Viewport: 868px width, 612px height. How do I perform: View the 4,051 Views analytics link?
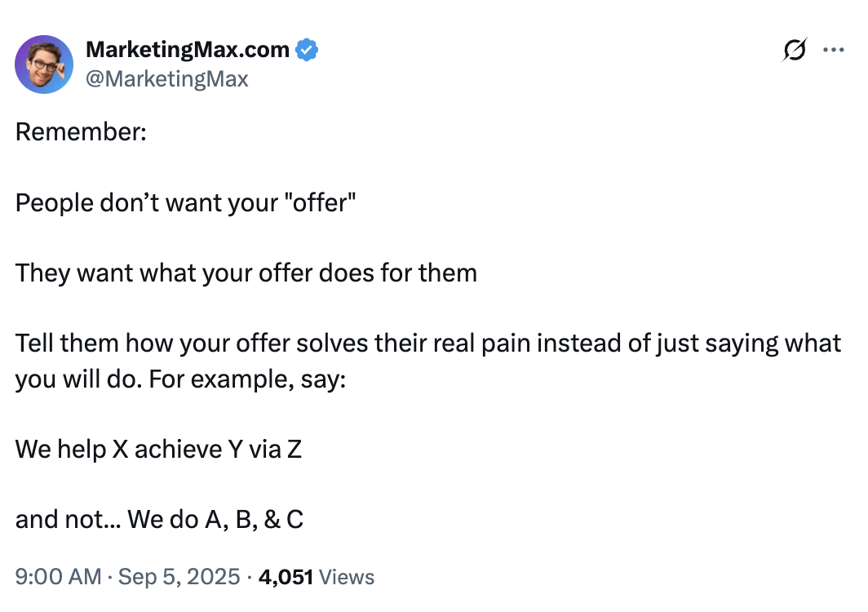(x=315, y=577)
